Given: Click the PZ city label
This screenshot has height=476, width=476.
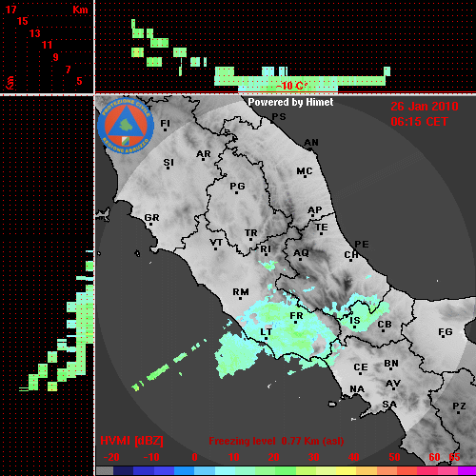Looking at the screenshot, I should pos(459,407).
